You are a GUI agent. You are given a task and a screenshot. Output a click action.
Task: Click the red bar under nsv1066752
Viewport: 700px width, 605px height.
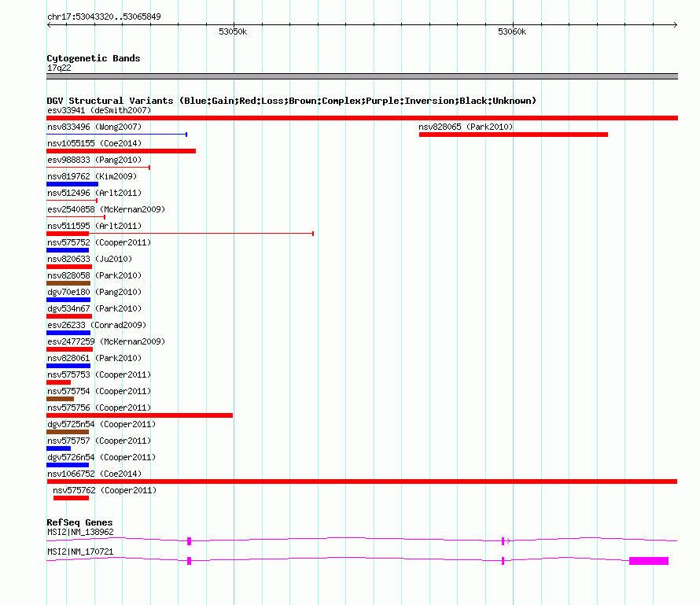[x=362, y=481]
